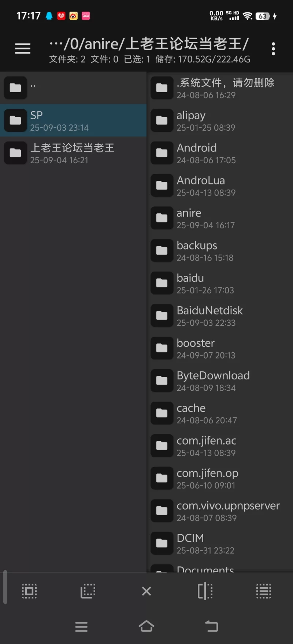Open the com.vivo.upnpserver folder
The height and width of the screenshot is (644, 293).
coord(220,510)
